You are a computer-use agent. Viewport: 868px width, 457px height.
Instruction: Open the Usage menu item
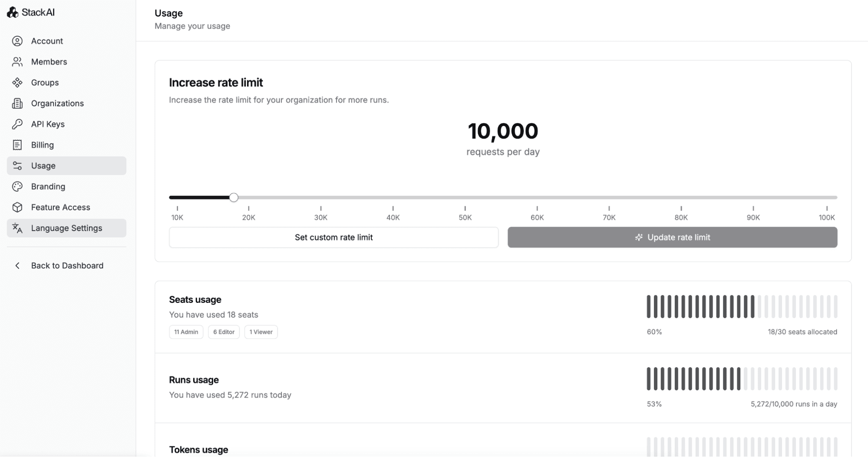pos(66,166)
